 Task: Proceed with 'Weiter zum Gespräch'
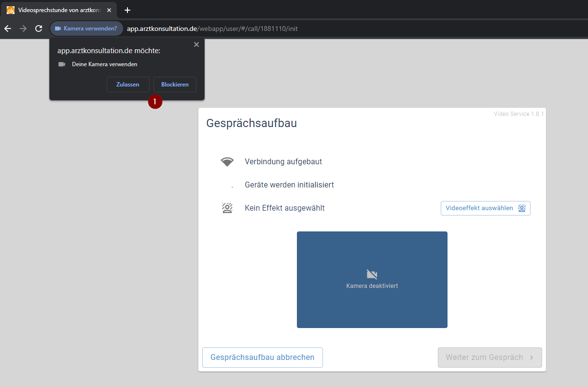coord(490,358)
